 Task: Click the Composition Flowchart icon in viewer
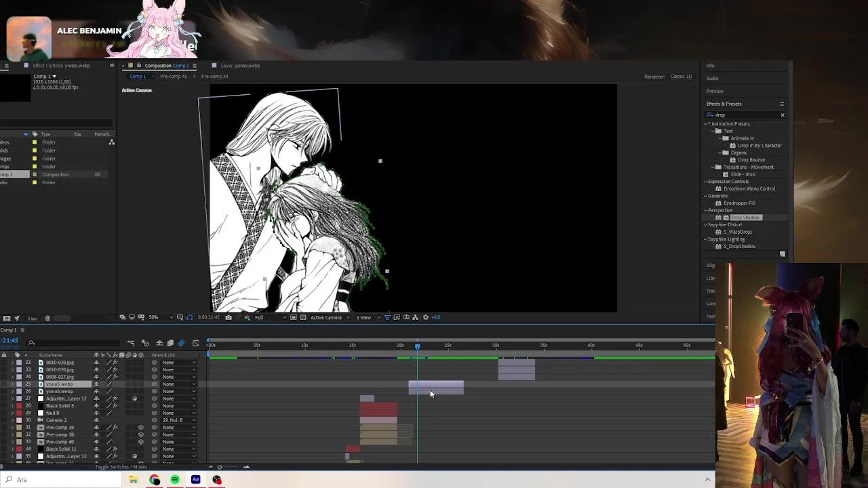coord(416,317)
